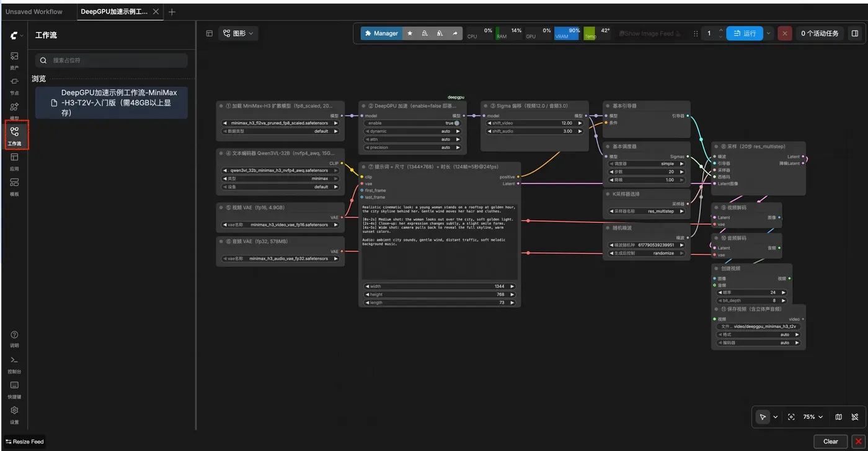Click the Manager button

coord(381,33)
